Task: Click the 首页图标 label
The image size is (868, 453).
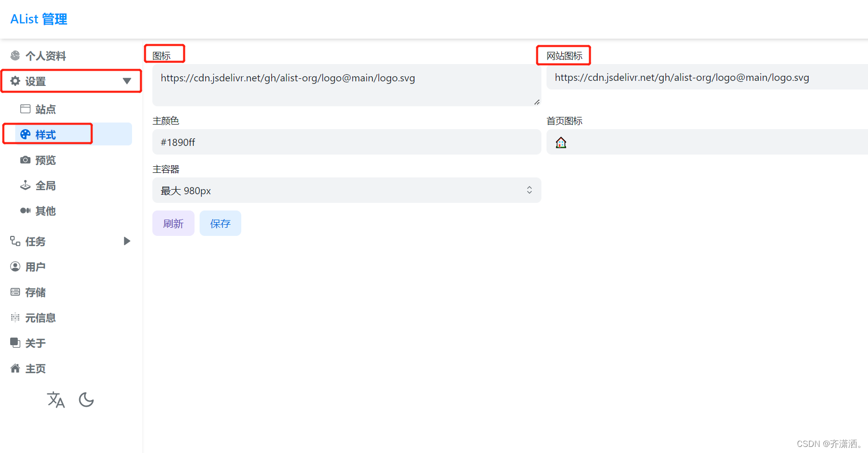Action: click(x=564, y=120)
